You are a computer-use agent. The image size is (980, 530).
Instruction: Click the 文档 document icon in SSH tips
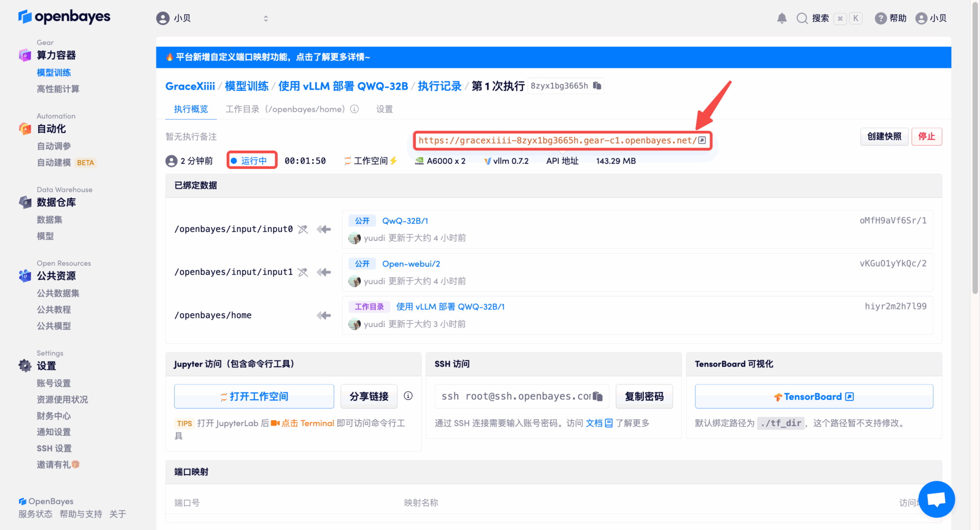point(609,423)
